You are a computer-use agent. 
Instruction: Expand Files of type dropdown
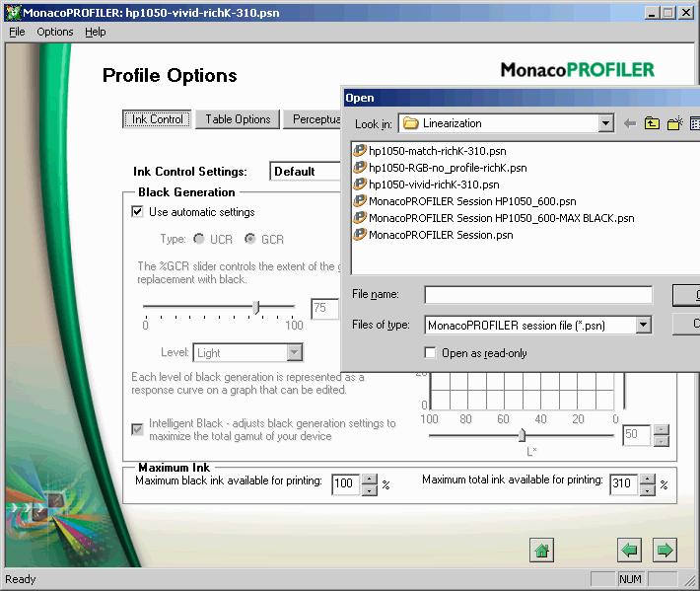pyautogui.click(x=643, y=326)
